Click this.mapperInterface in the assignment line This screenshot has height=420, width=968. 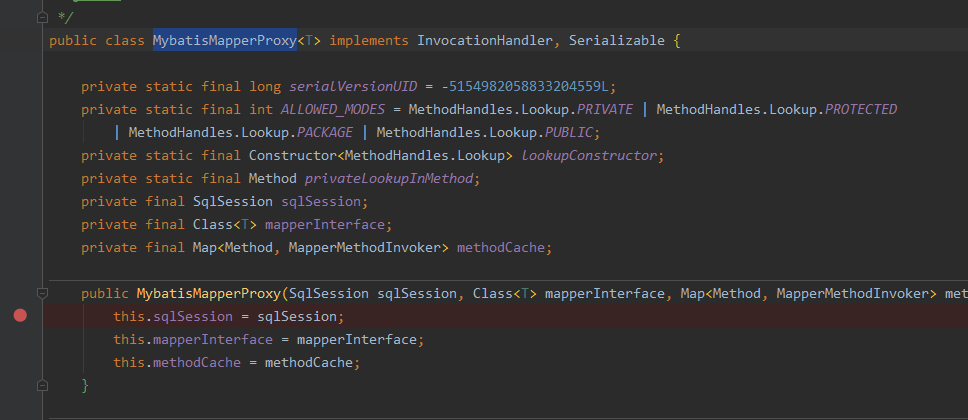[193, 340]
